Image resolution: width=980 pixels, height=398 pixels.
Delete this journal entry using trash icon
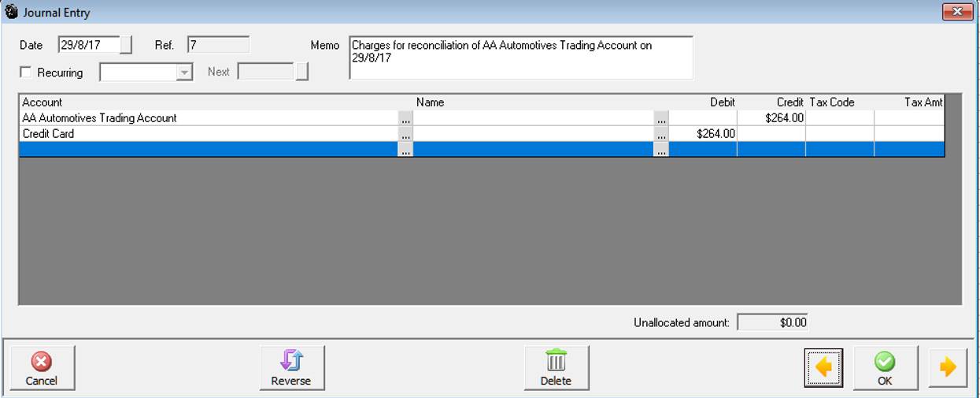click(x=556, y=368)
